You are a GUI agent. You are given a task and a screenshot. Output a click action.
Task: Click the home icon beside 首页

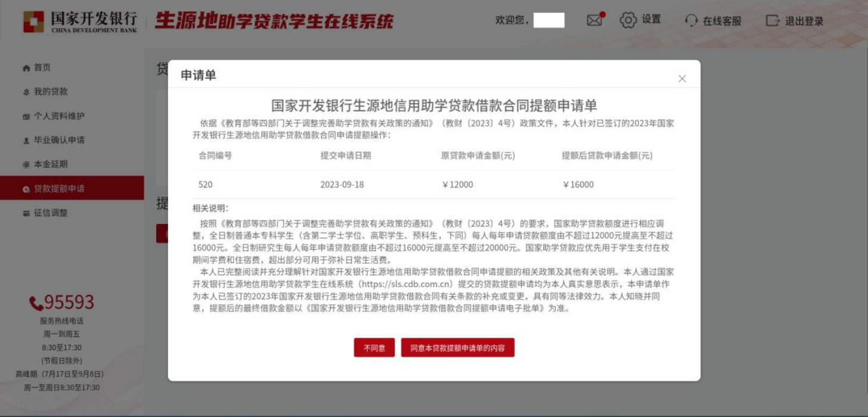(26, 68)
